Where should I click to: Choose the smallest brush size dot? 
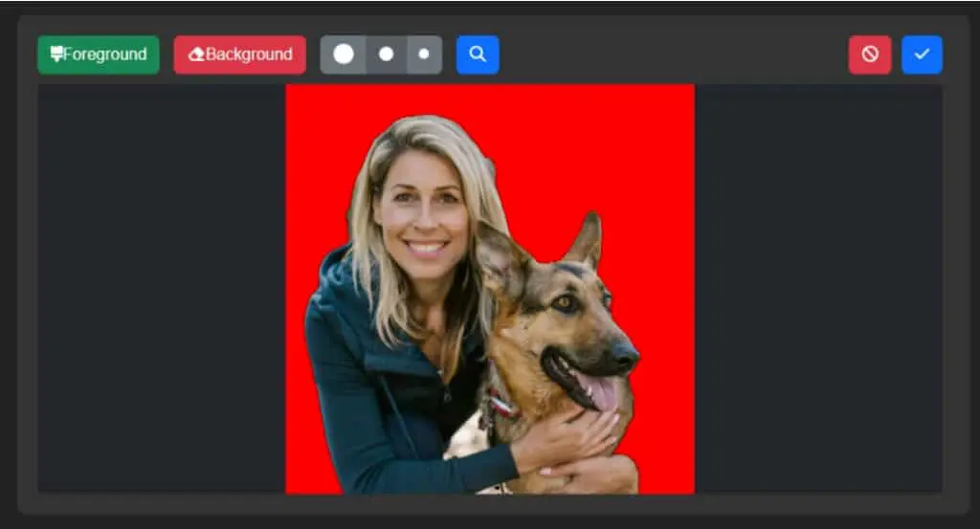(424, 55)
